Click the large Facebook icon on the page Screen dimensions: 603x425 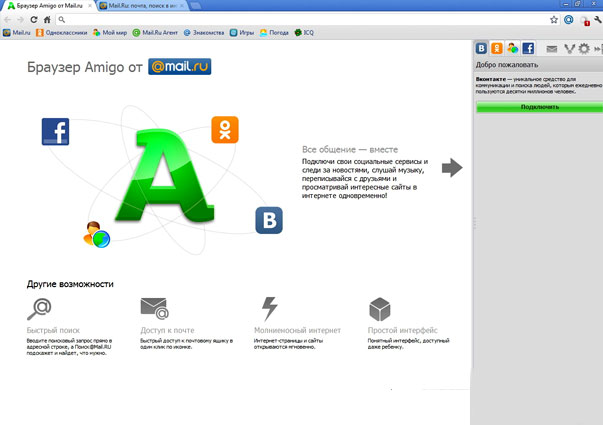55,132
